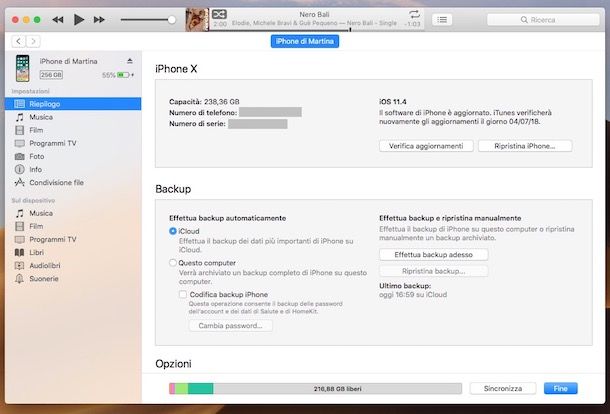Open Condivisione file
The image size is (610, 414).
pyautogui.click(x=73, y=182)
